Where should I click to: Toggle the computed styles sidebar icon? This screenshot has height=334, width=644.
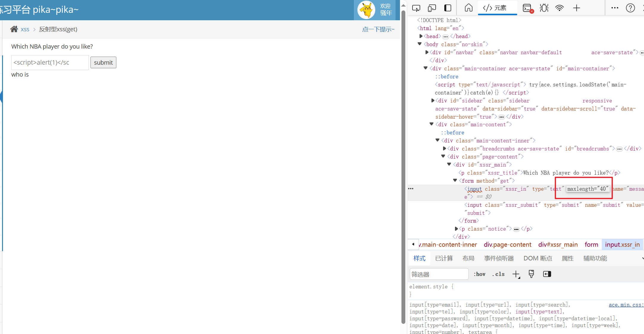tap(547, 274)
